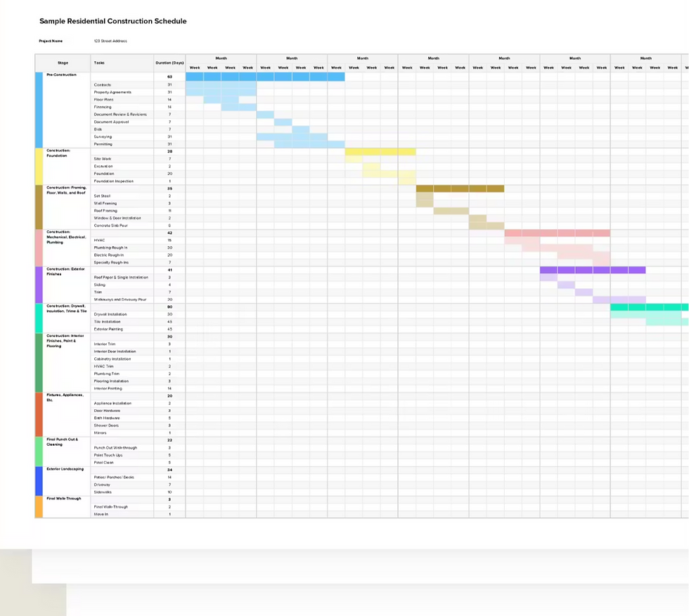
Task: Select the Paint Touch Ups task
Action: [x=108, y=455]
